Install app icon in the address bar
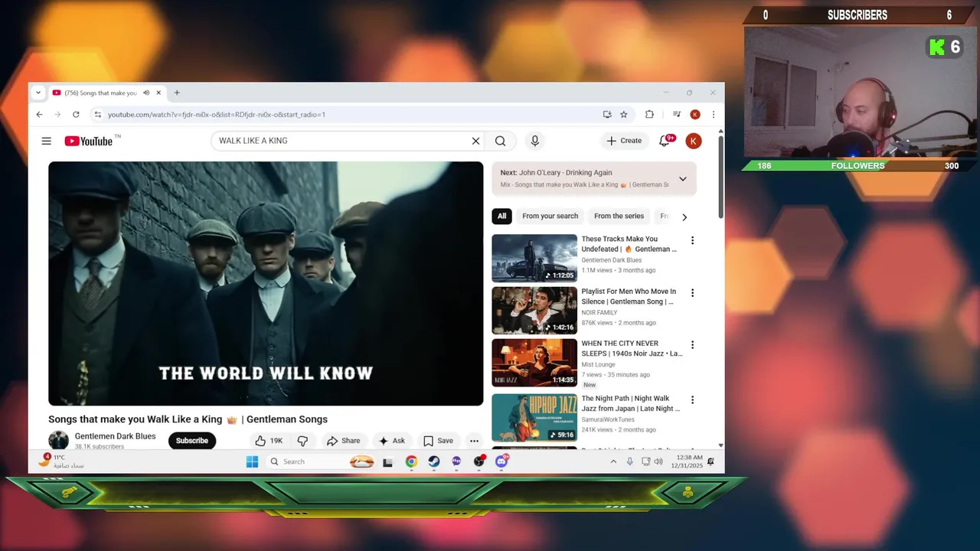The height and width of the screenshot is (551, 980). (x=607, y=115)
